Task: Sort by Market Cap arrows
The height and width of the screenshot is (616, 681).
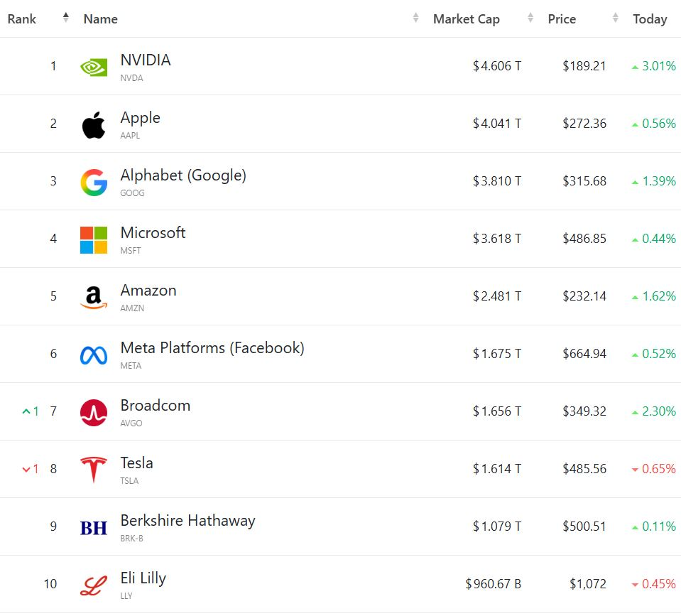Action: pos(530,18)
